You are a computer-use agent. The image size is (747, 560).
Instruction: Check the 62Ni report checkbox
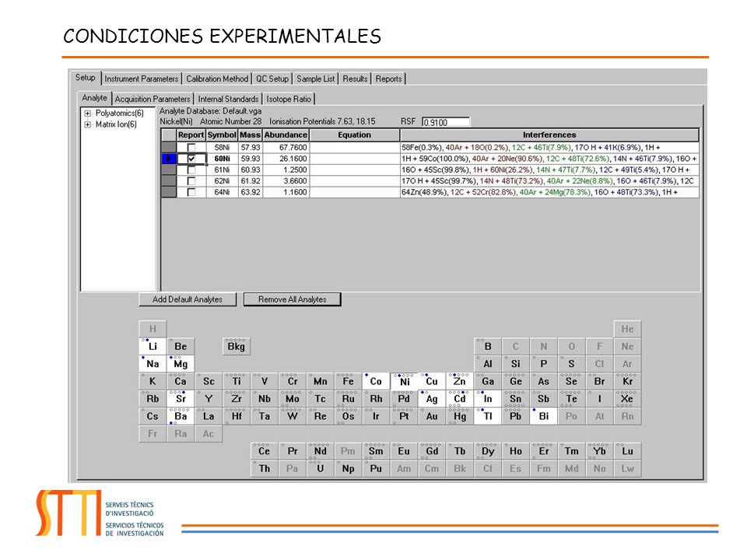tap(191, 181)
